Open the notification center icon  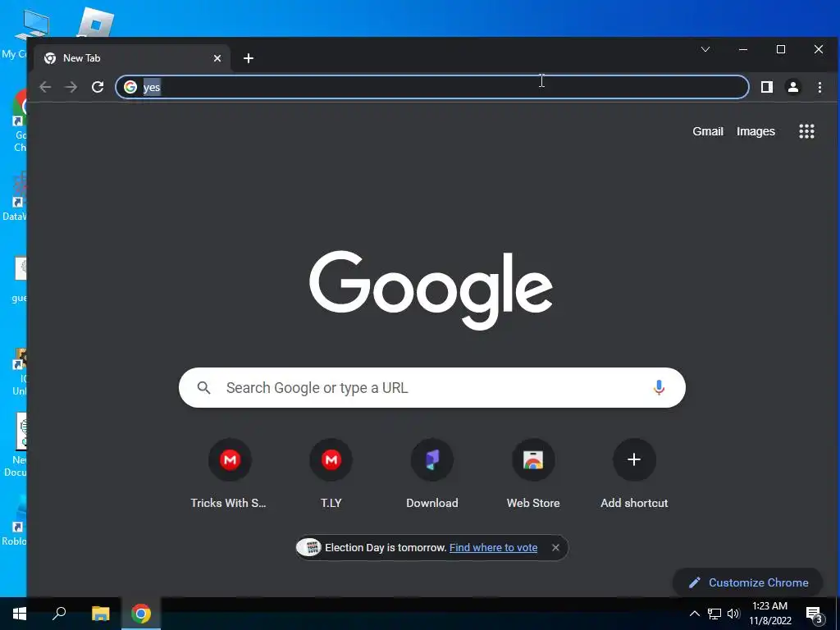815,615
